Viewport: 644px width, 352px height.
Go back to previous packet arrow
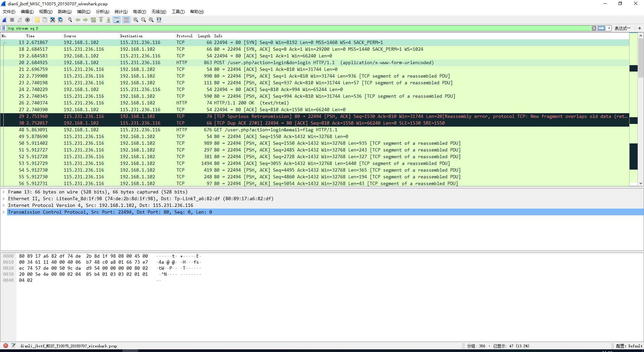click(x=78, y=20)
